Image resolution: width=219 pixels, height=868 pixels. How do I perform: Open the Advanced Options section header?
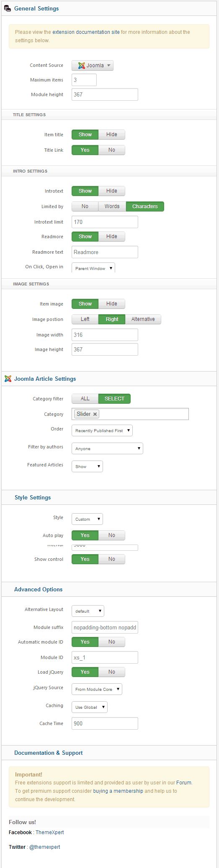pyautogui.click(x=109, y=589)
